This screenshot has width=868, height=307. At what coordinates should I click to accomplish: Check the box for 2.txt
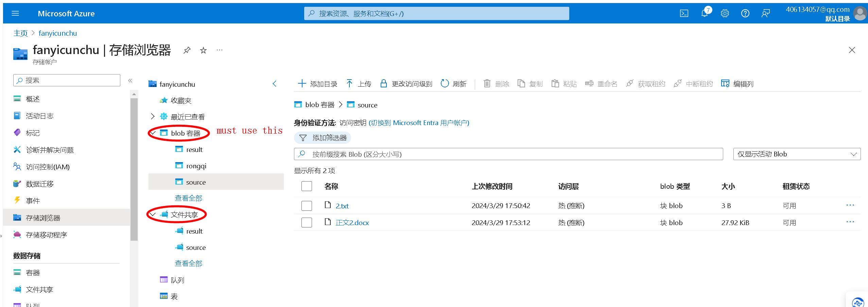pos(307,206)
